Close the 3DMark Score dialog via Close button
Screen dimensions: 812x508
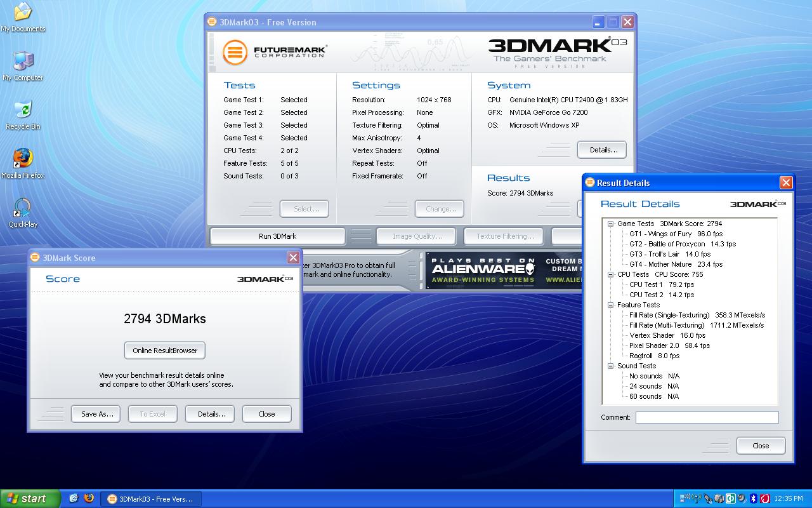click(x=266, y=414)
